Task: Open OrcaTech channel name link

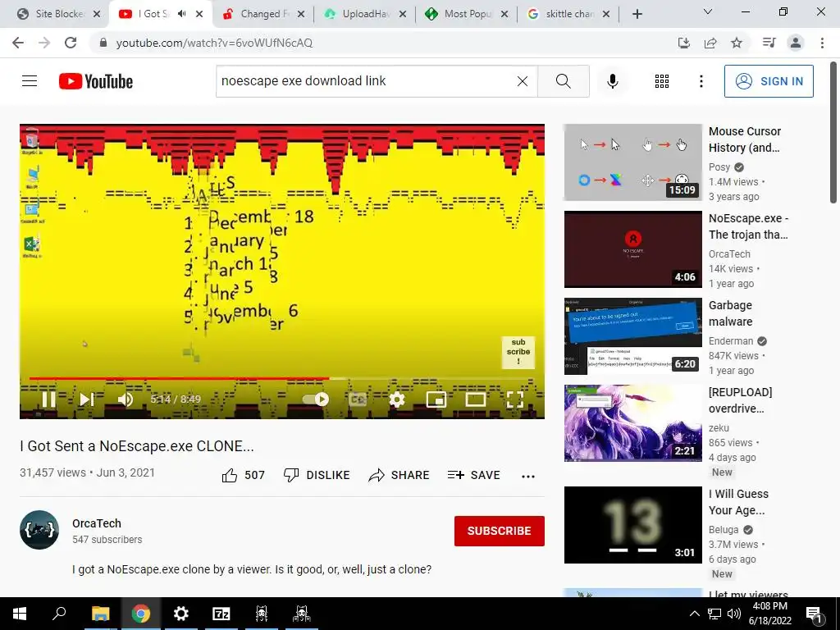Action: coord(97,523)
